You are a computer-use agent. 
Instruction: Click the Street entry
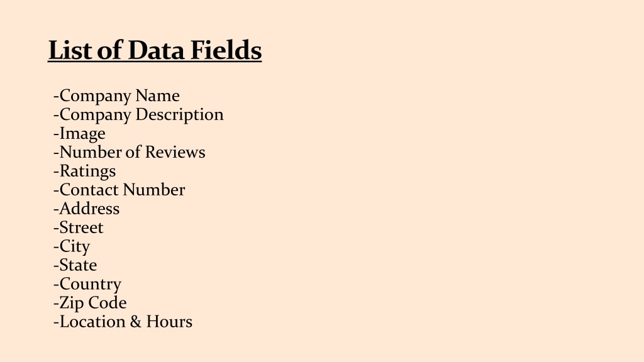point(79,228)
